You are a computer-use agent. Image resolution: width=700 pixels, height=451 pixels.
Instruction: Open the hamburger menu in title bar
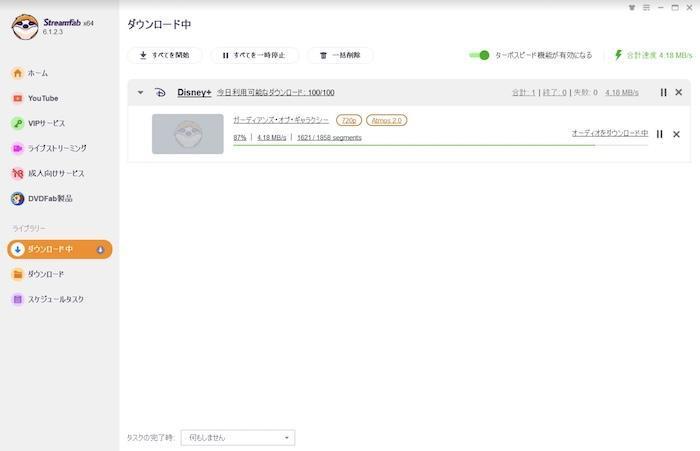tap(646, 8)
